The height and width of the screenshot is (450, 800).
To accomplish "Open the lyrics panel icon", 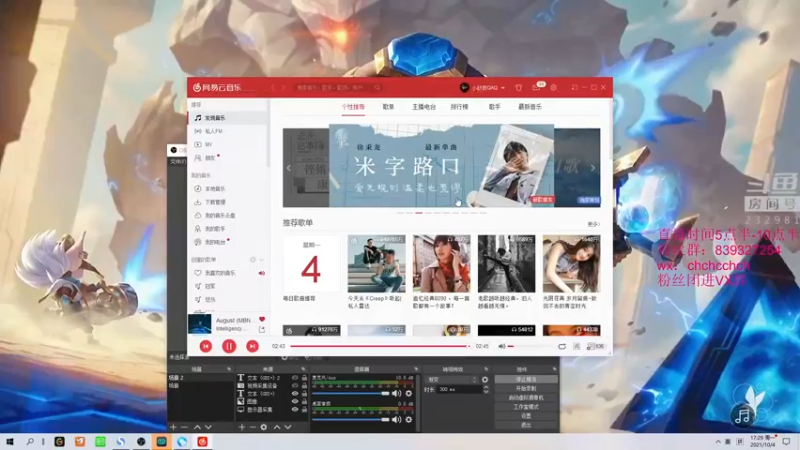I will pos(577,346).
